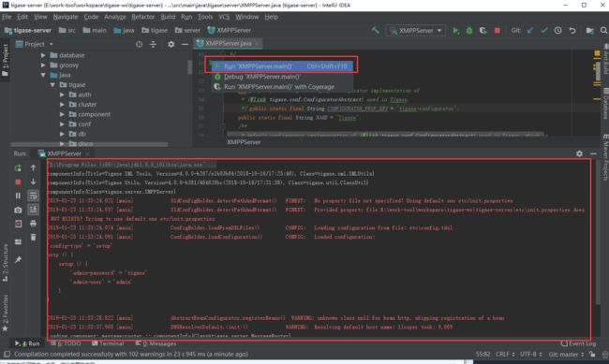609x364 pixels.
Task: Open Project Structure icon in toolbar
Action: pos(589,30)
